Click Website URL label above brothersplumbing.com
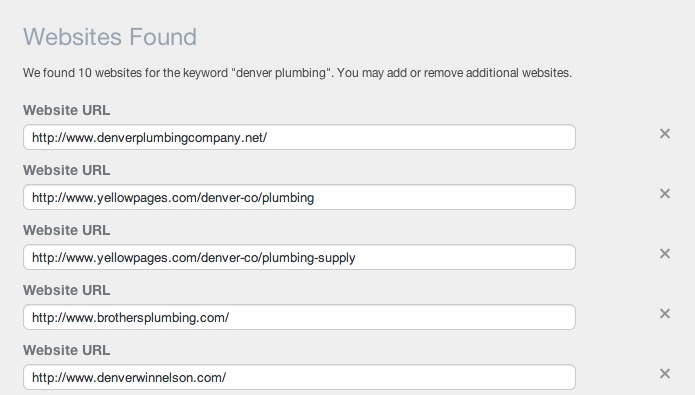695x395 pixels. [x=66, y=290]
